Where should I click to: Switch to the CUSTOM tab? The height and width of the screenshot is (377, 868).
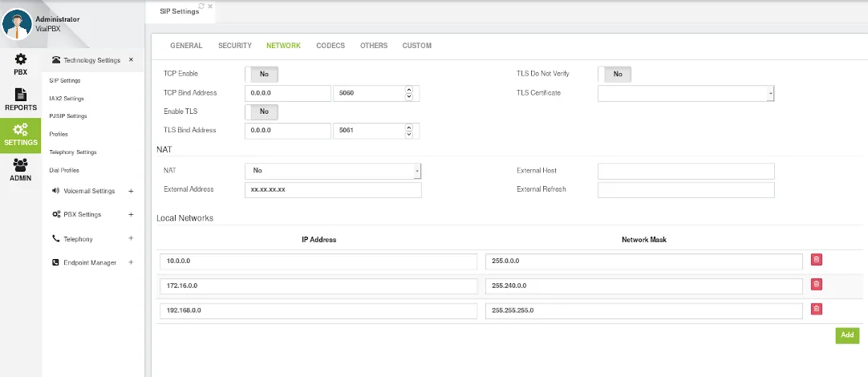click(417, 46)
